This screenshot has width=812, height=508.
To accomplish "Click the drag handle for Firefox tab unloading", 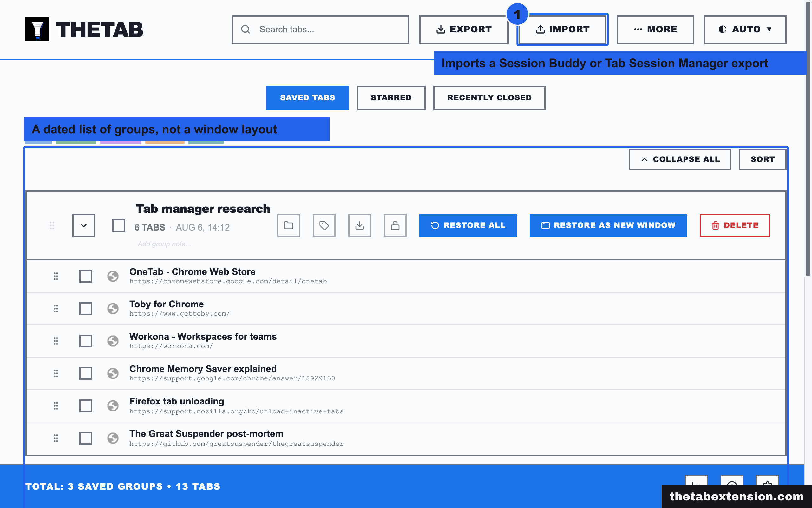I will click(56, 406).
